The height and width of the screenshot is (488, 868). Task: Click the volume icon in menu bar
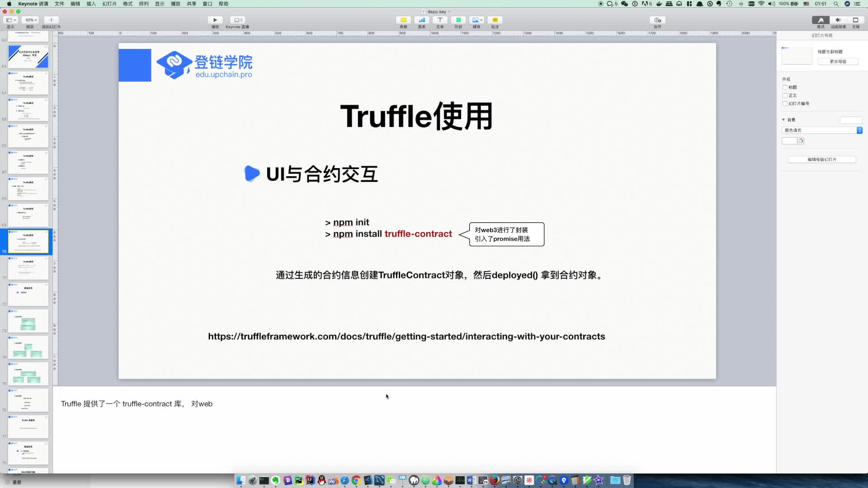pos(772,4)
